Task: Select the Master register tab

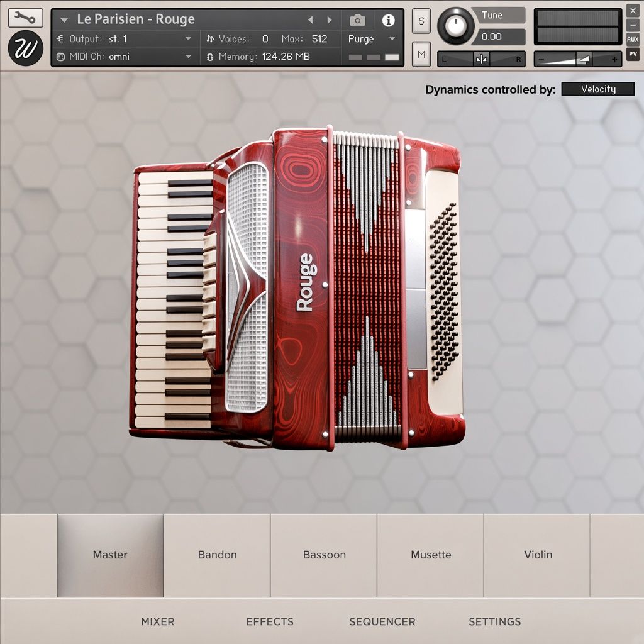Action: tap(110, 555)
